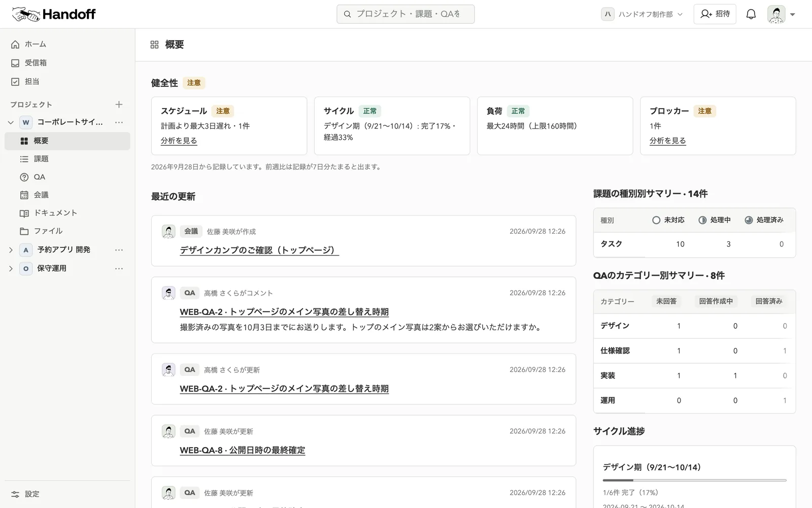Open more options for コーポレートサイト project
Image resolution: width=812 pixels, height=508 pixels.
[x=119, y=122]
